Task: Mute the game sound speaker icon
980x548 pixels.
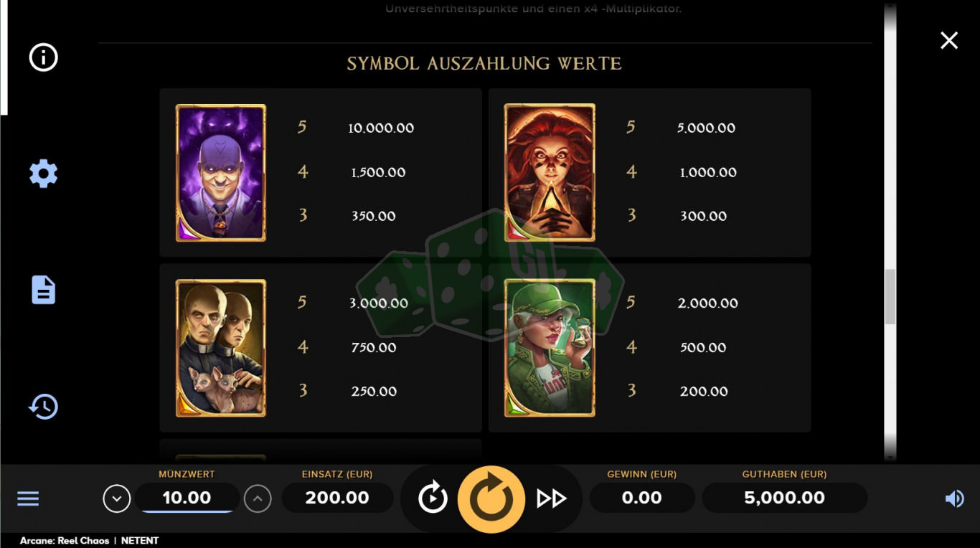Action: [954, 499]
